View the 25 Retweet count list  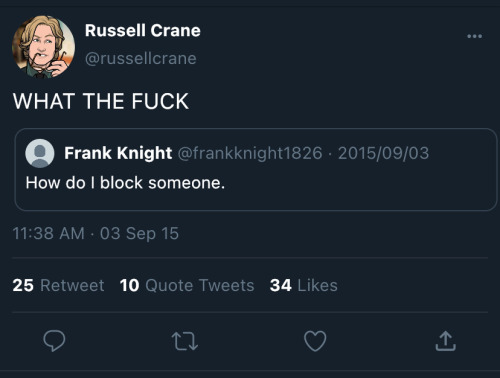[x=58, y=285]
